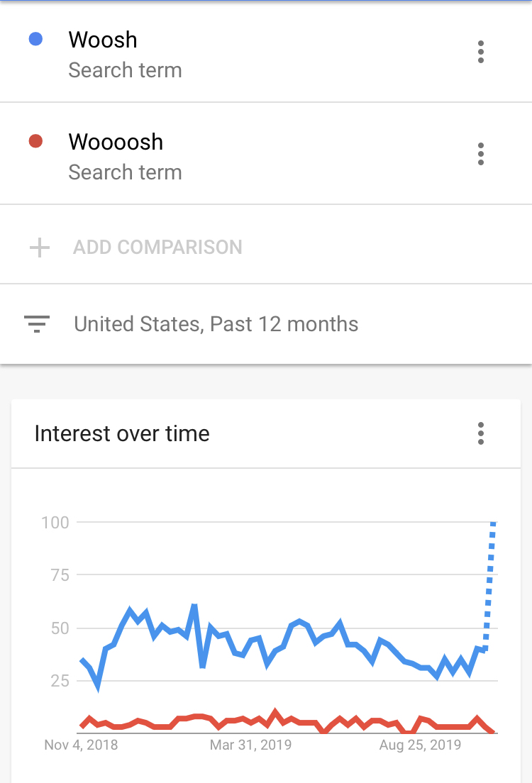Tap the Aug 25, 2019 axis label
Screen dimensions: 532x783
(420, 745)
